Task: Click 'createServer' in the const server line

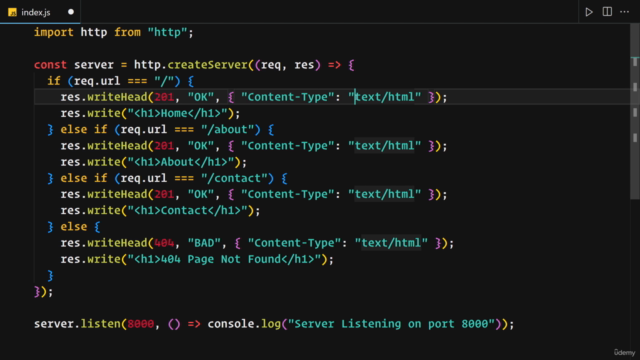Action: coord(207,64)
